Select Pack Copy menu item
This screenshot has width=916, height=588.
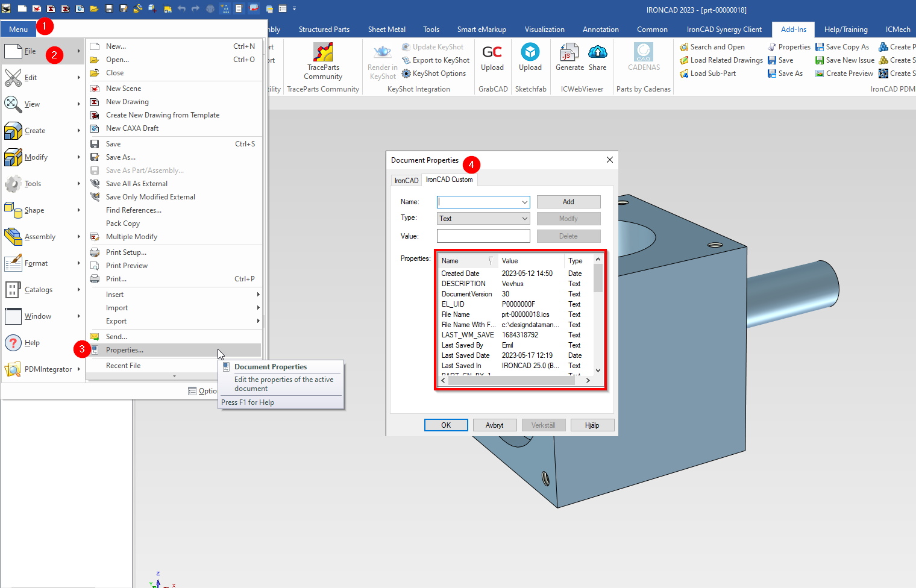tap(175, 224)
